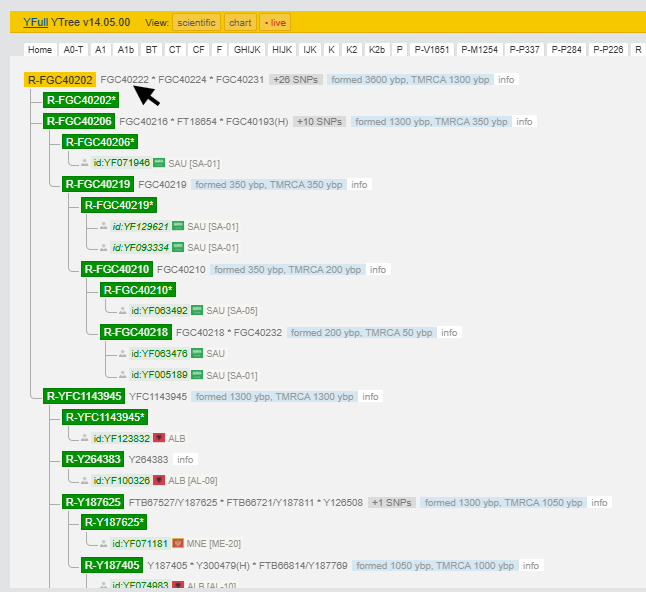646x592 pixels.
Task: Expand +10 SNPs for R-FGC40206
Action: 320,122
